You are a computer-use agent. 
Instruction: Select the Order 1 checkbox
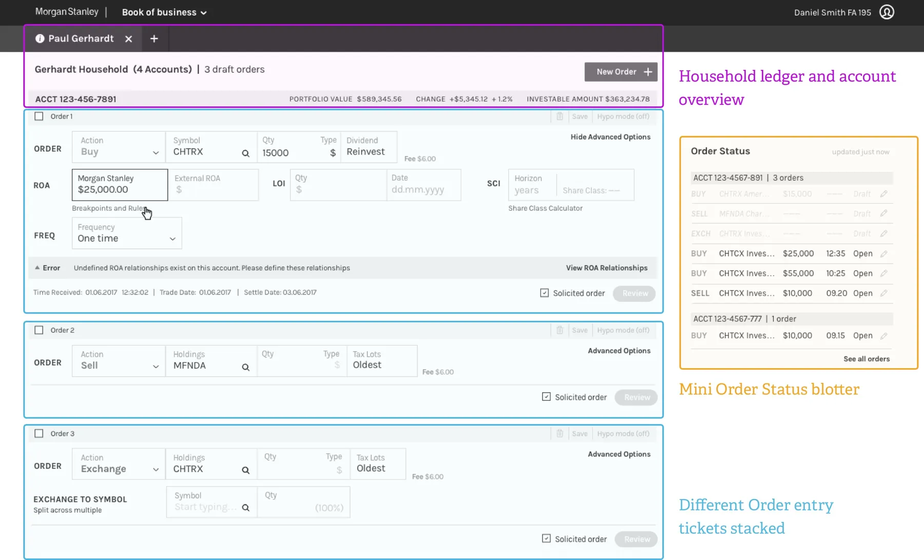[x=39, y=117]
